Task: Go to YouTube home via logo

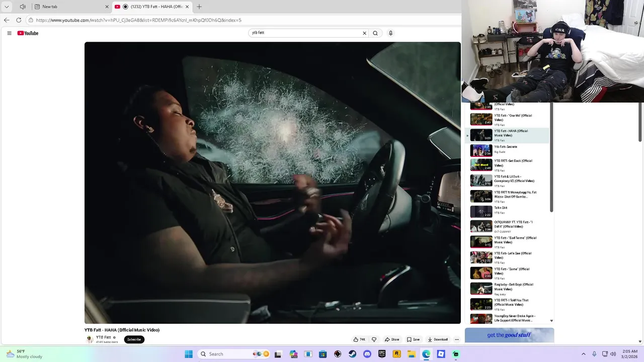Action: 28,33
